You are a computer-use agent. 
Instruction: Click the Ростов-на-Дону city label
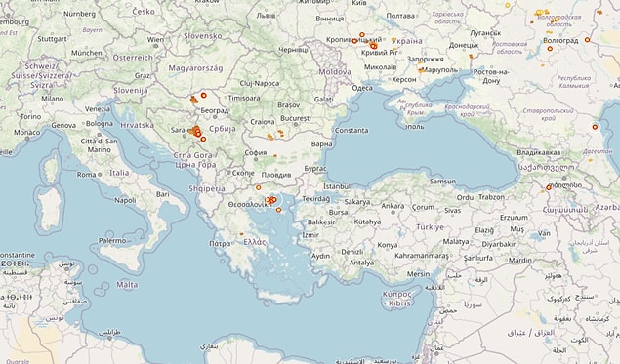click(491, 76)
